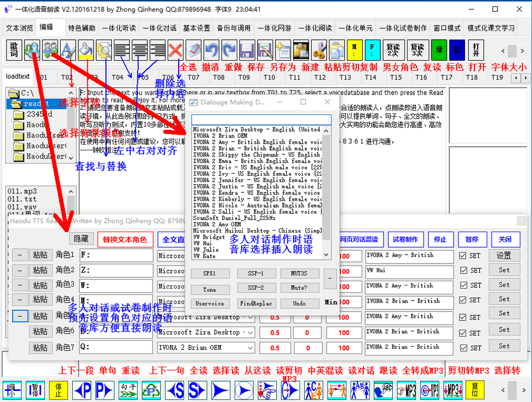
Task: Switch to the 特色辅助 tab
Action: click(x=82, y=28)
